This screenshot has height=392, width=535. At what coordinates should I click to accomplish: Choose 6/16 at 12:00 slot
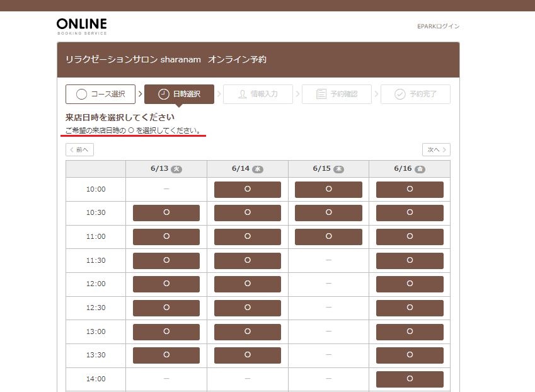[410, 284]
